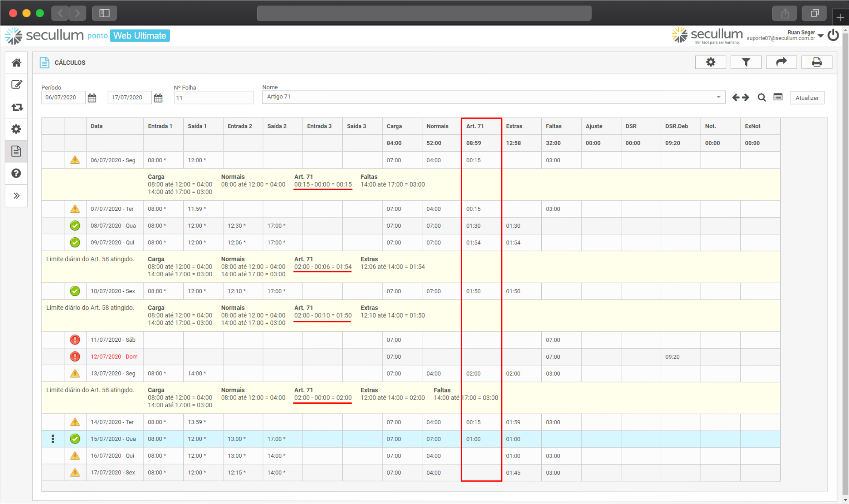Click the retweet arrows sidebar icon
This screenshot has width=849, height=504.
(x=16, y=107)
